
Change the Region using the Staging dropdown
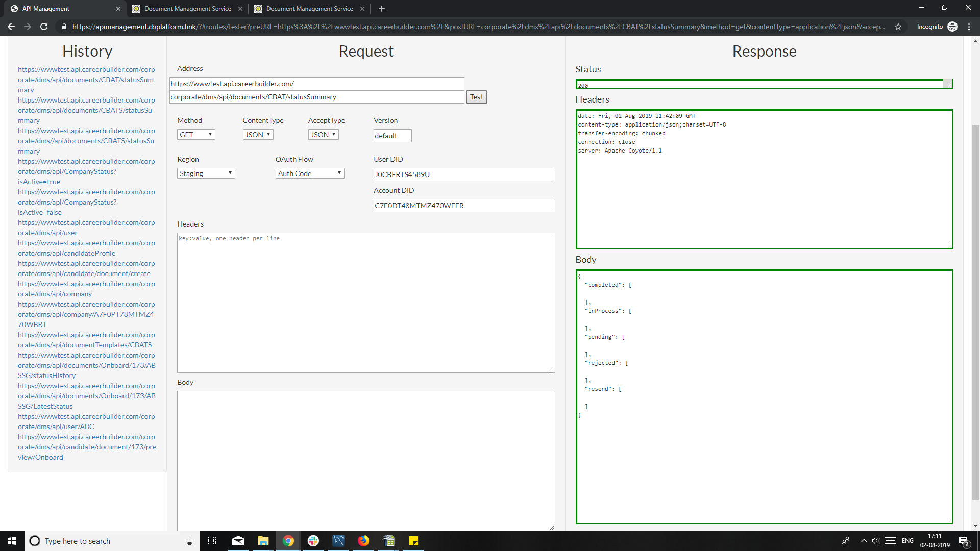coord(206,173)
